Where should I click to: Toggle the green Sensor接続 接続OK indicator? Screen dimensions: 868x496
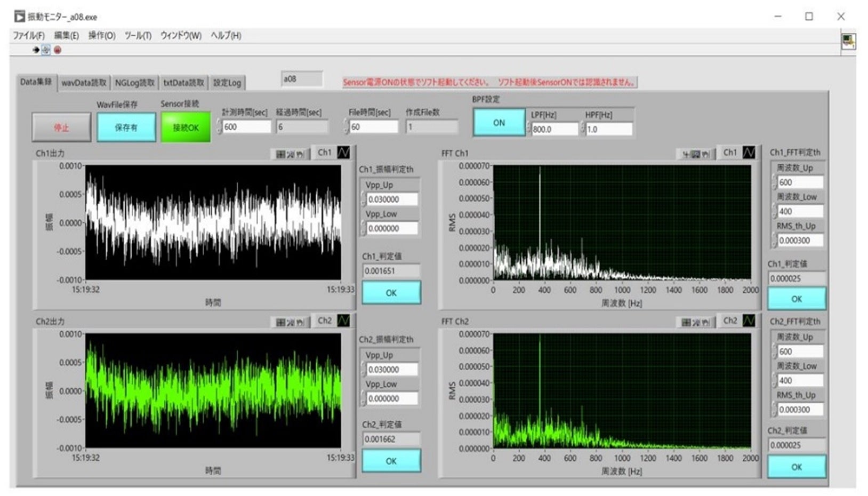coord(186,127)
